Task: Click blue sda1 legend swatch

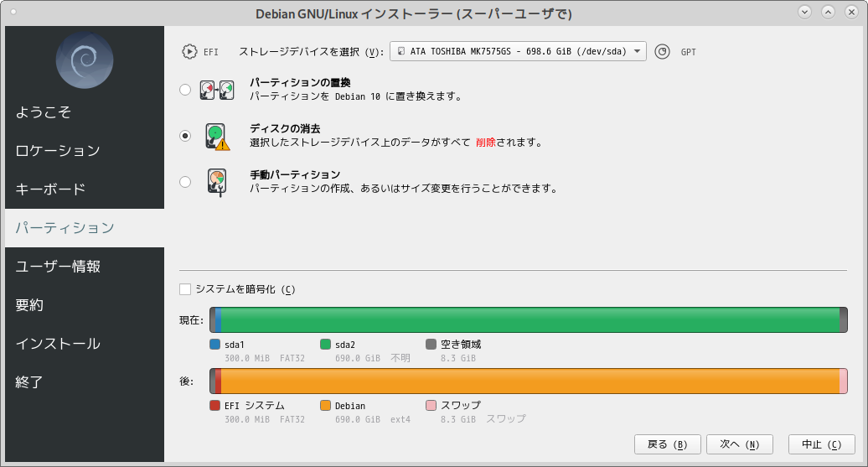Action: [x=215, y=344]
